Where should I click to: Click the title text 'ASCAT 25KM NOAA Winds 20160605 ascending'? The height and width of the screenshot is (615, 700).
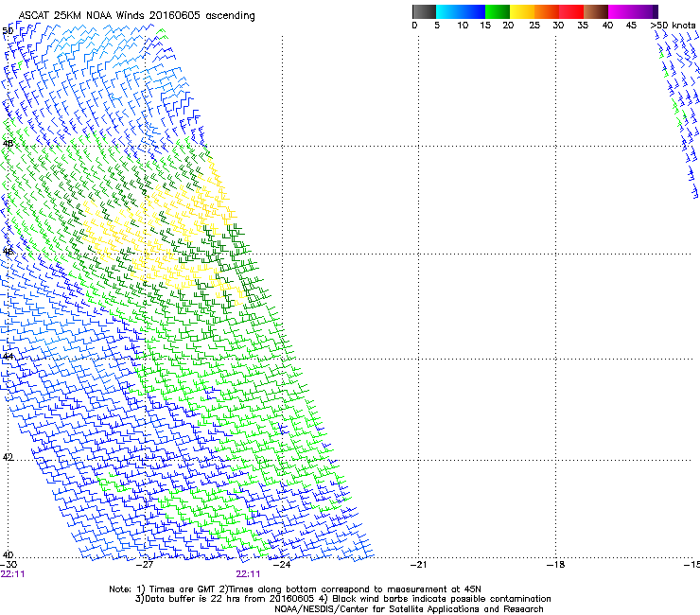[x=136, y=16]
